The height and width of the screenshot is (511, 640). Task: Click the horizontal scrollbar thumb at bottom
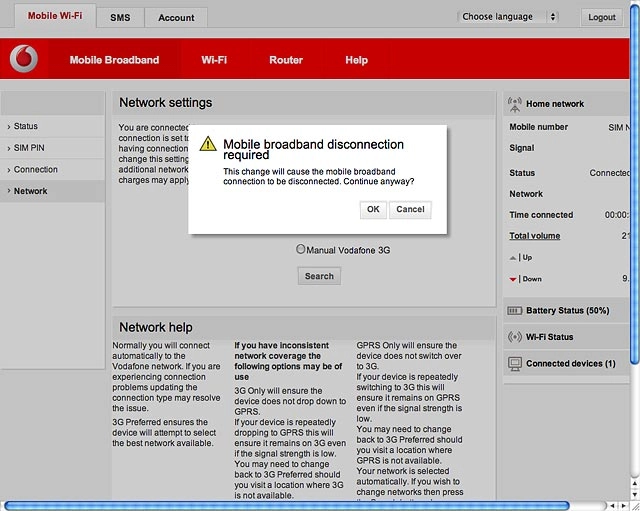pyautogui.click(x=287, y=506)
